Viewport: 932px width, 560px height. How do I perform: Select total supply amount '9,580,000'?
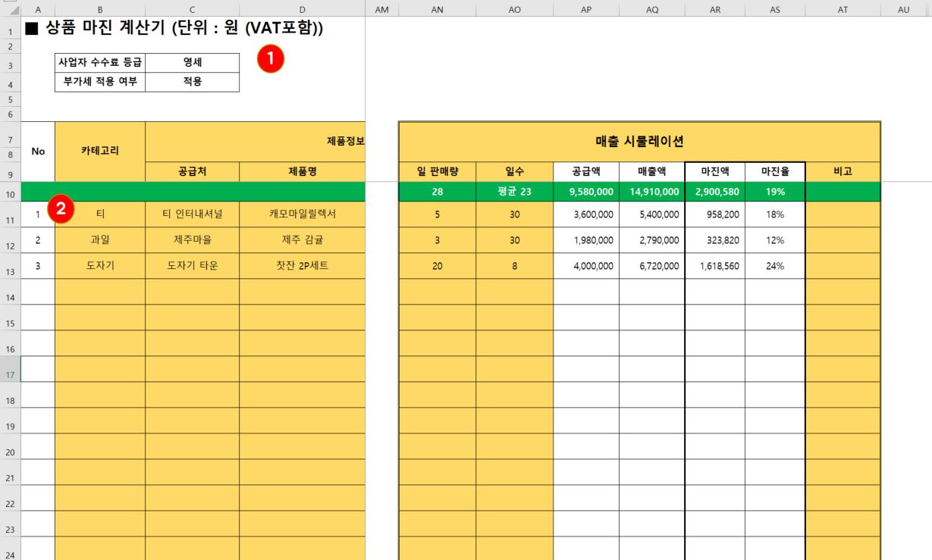click(586, 192)
